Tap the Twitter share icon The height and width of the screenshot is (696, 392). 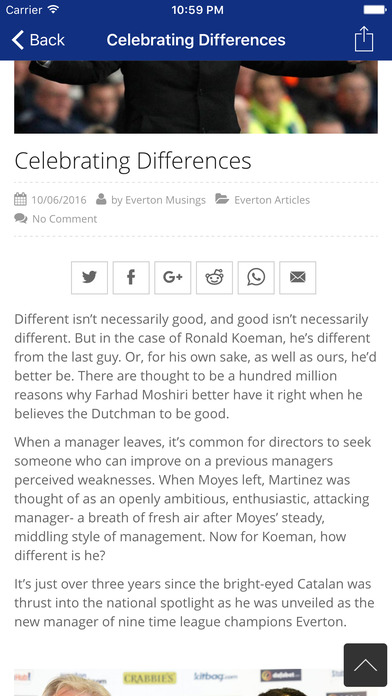click(x=89, y=278)
